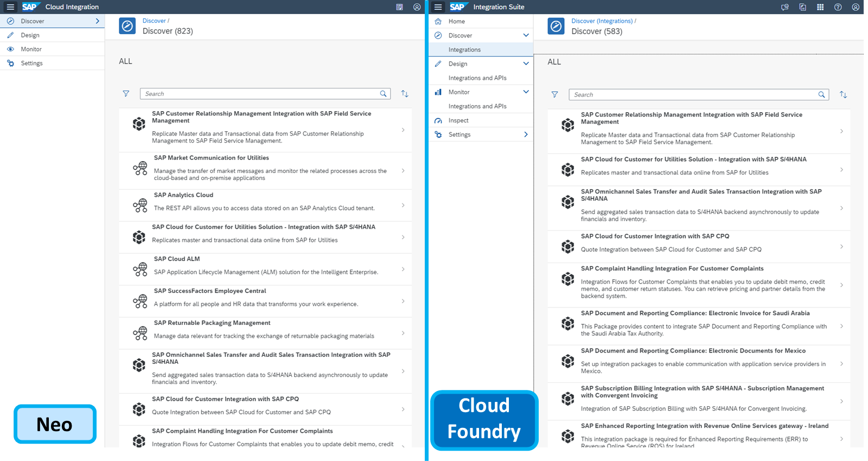The width and height of the screenshot is (868, 461).
Task: Expand the SAP SuccessFactors Employee Central row chevron
Action: (403, 302)
